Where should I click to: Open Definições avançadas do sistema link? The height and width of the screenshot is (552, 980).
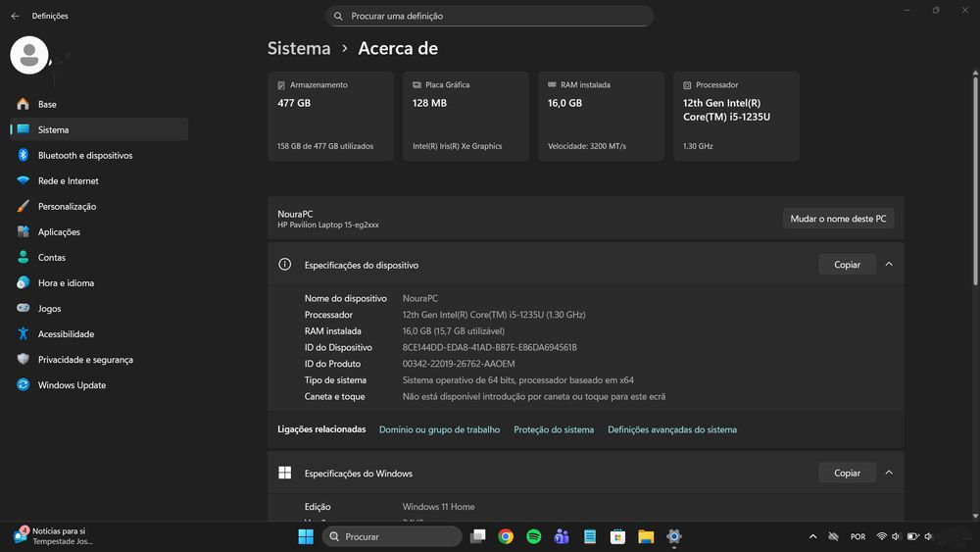point(672,429)
